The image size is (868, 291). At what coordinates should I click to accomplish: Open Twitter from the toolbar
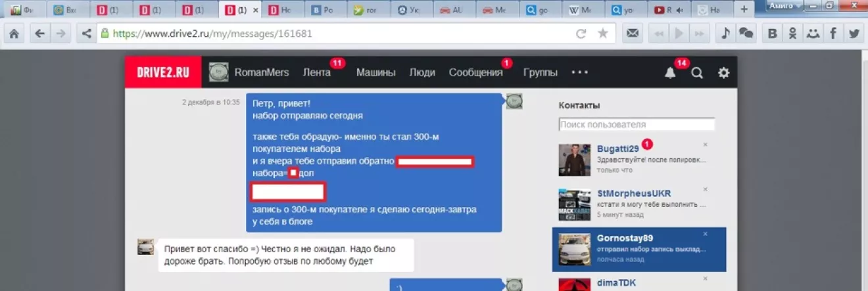[854, 33]
